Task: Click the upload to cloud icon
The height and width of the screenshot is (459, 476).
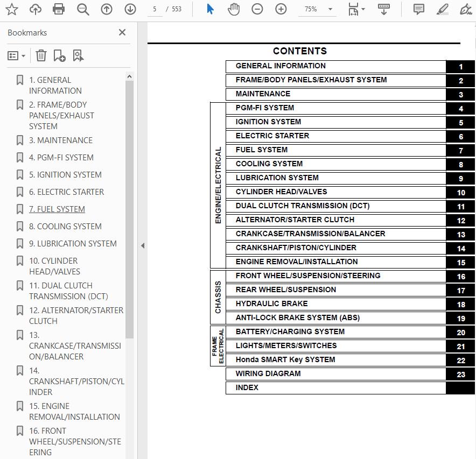Action: pyautogui.click(x=35, y=9)
